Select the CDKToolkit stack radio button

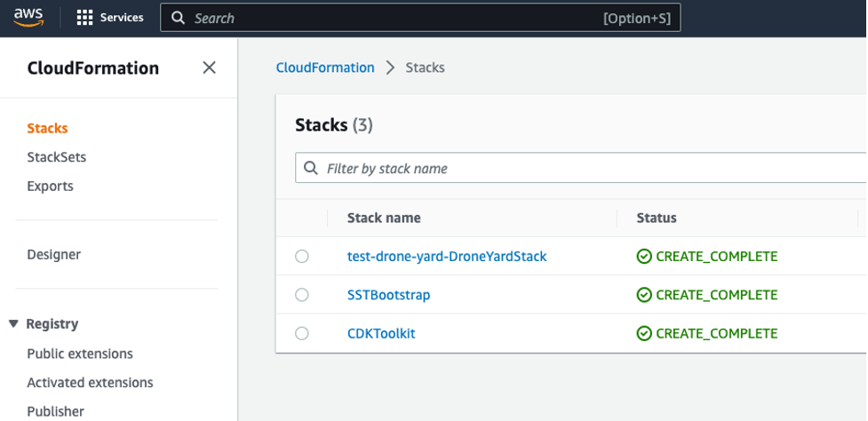coord(302,334)
